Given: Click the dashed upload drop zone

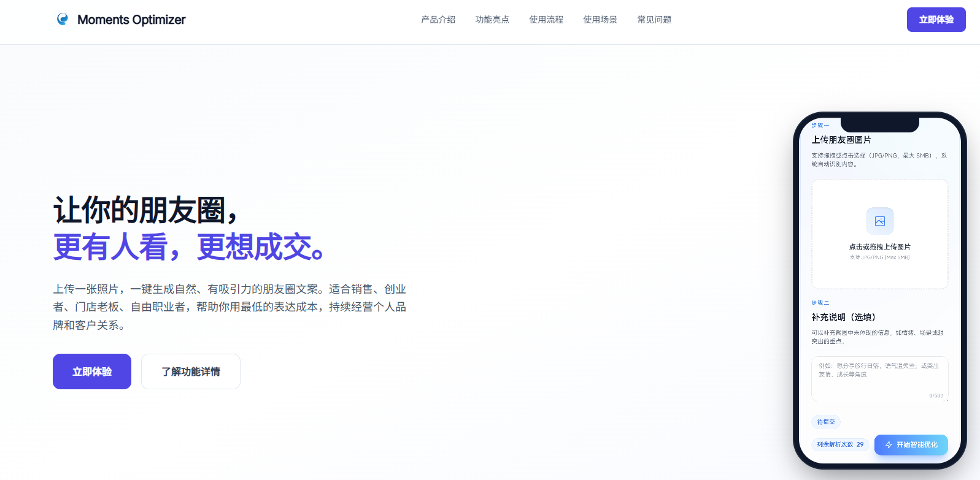Looking at the screenshot, I should point(880,234).
